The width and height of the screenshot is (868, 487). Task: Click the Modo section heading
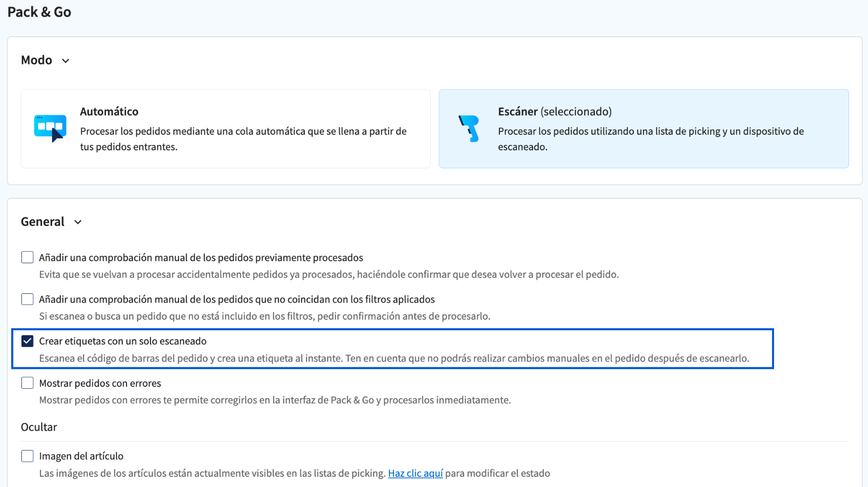click(x=37, y=60)
